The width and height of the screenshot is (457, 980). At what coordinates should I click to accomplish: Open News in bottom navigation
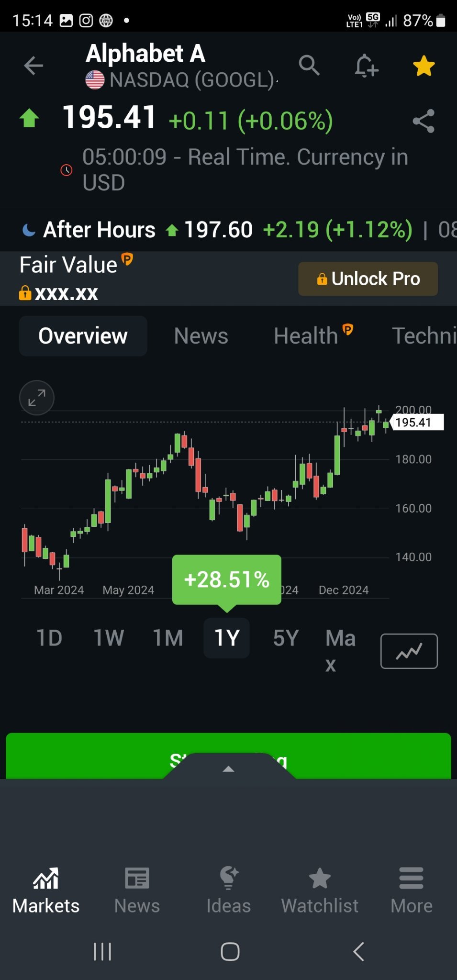tap(137, 891)
